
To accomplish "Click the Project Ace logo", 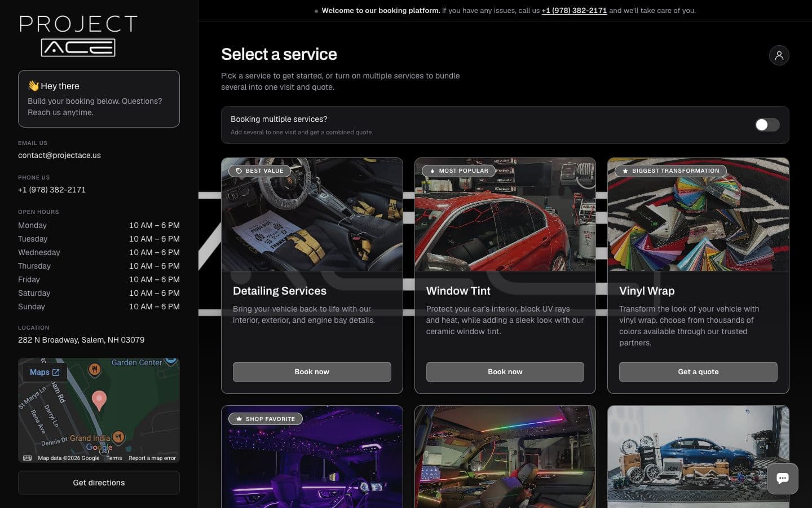I will [x=78, y=36].
